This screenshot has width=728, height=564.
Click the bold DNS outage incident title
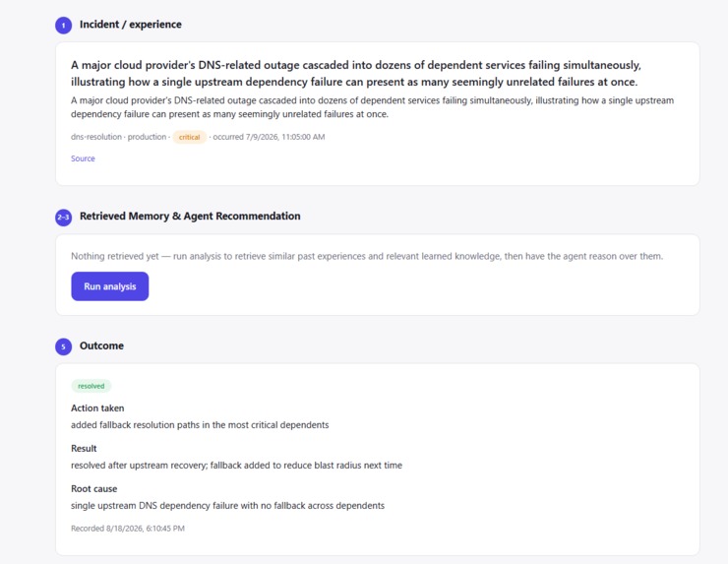(356, 74)
